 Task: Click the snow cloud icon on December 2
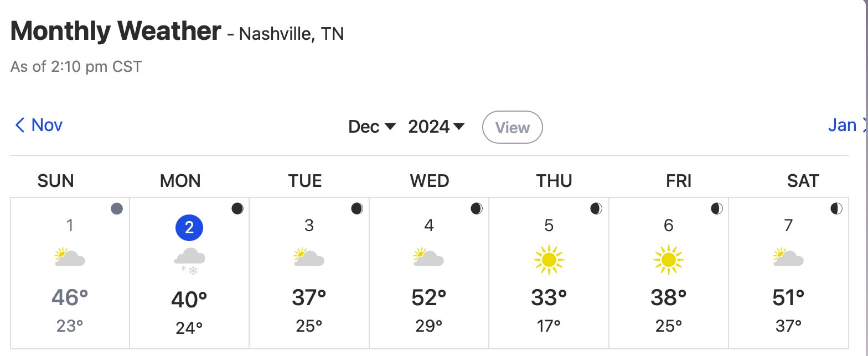tap(189, 261)
